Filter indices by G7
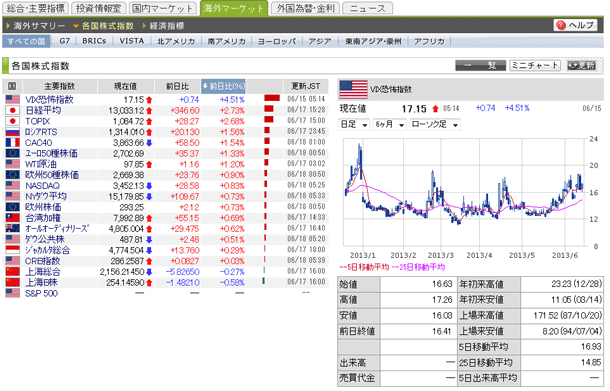610x391 pixels. click(65, 41)
